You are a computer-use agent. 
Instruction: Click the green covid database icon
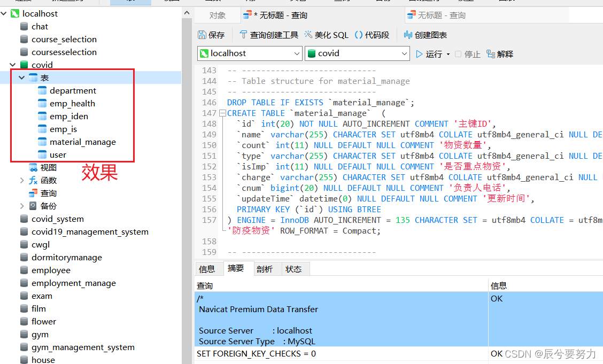[24, 65]
